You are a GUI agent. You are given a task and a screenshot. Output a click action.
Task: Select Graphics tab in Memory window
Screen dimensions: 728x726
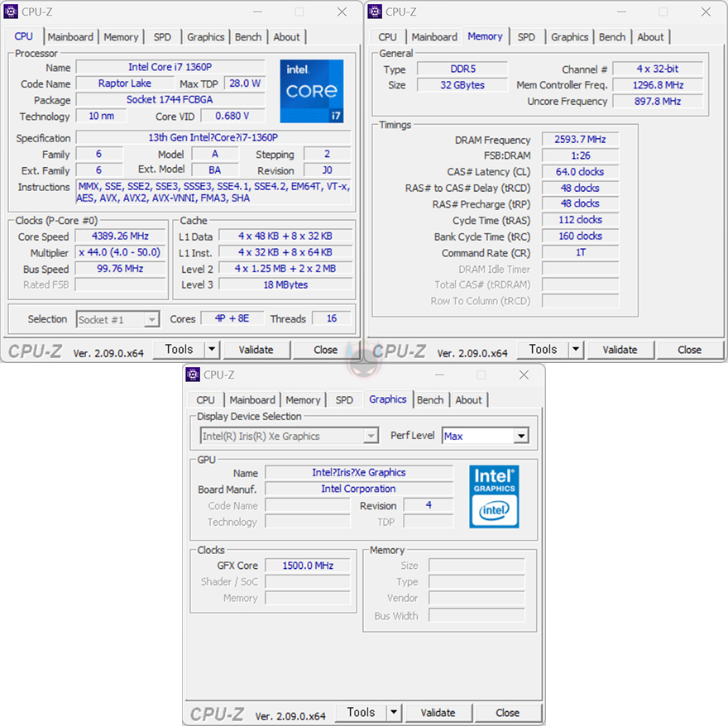[x=570, y=37]
